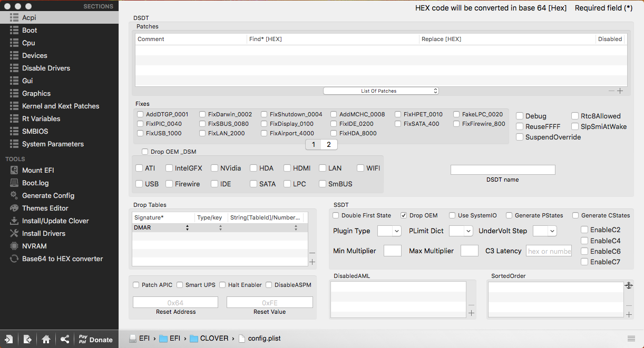This screenshot has width=644, height=348.
Task: Enable Generate PStates option
Action: (509, 215)
